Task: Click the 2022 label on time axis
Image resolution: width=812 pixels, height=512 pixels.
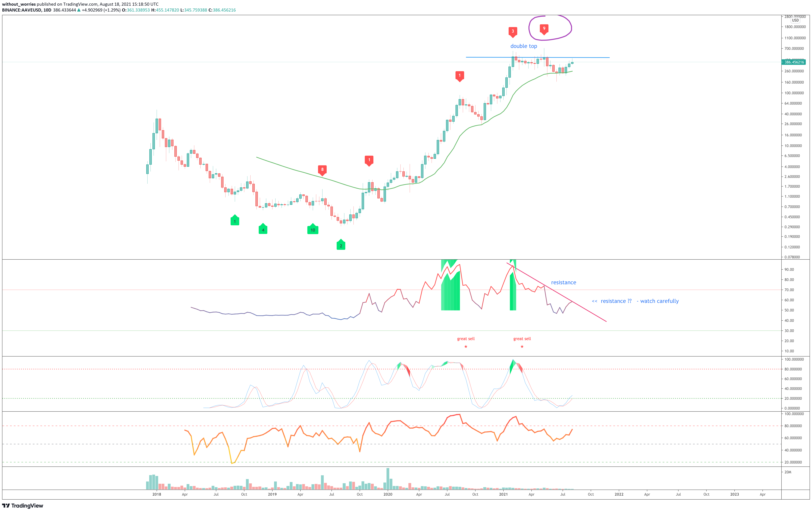Action: point(619,494)
